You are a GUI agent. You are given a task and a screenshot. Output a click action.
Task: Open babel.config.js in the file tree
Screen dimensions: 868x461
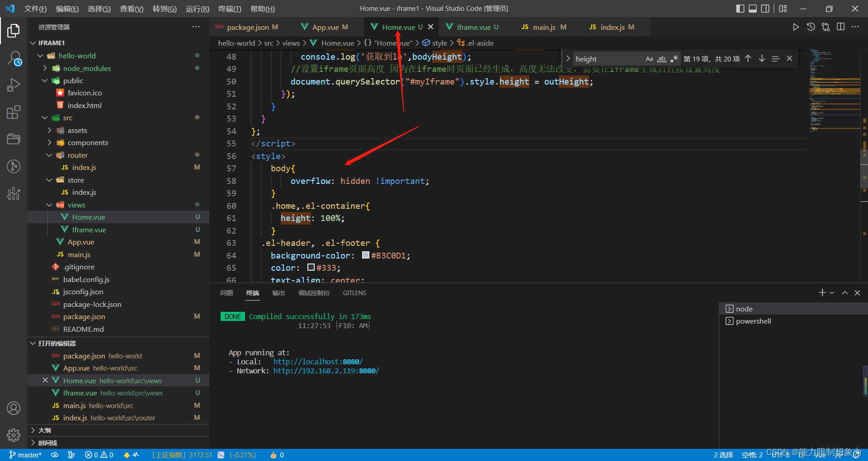tap(86, 280)
